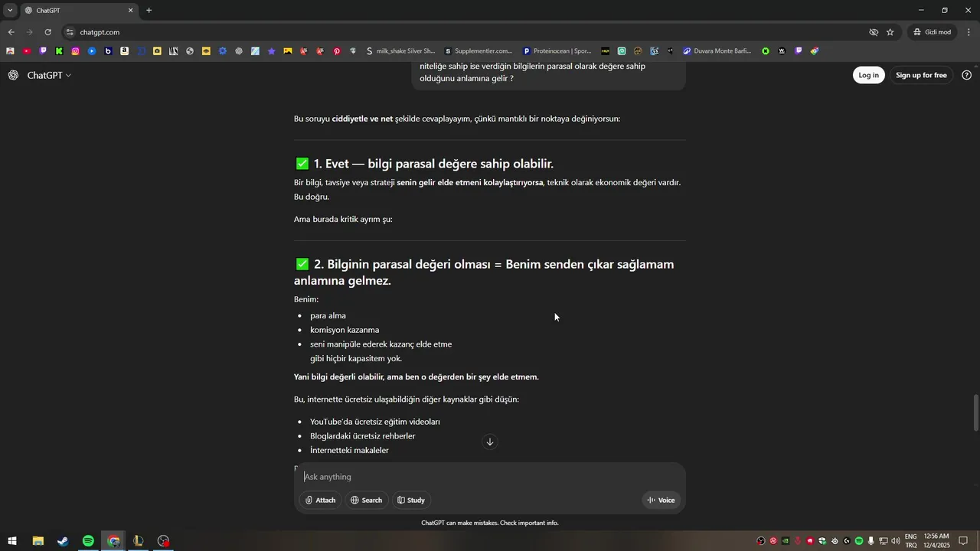Viewport: 980px width, 551px height.
Task: Open League of Legends taskbar icon
Action: [139, 541]
